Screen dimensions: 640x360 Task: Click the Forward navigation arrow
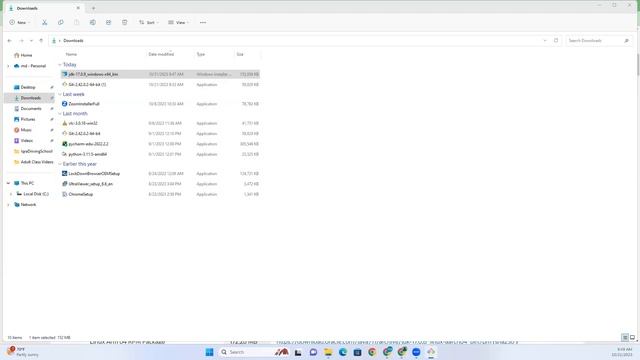pyautogui.click(x=21, y=40)
